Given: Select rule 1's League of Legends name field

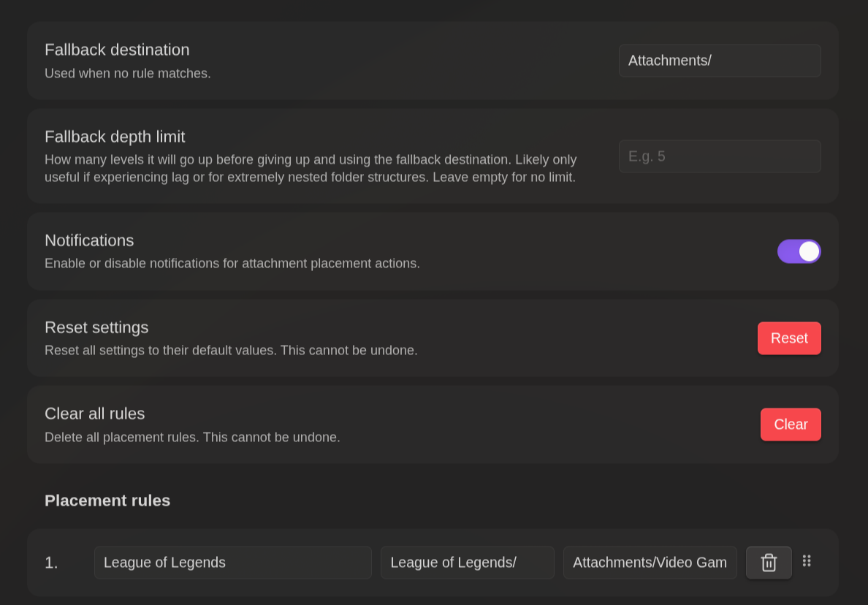Looking at the screenshot, I should [232, 563].
